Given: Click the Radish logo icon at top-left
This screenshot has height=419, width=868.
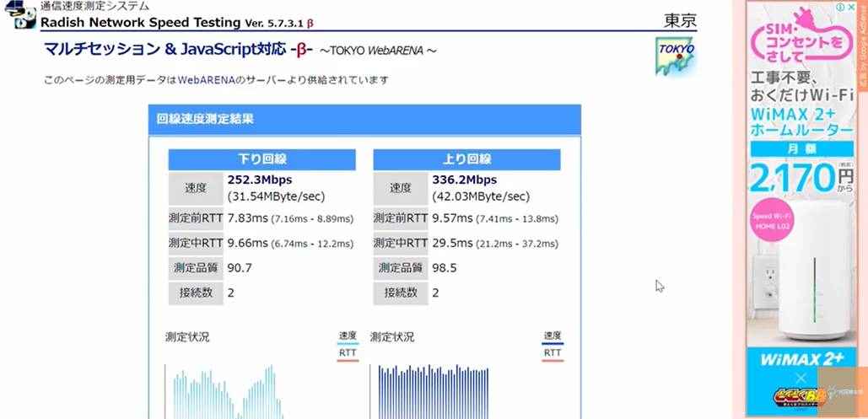Looking at the screenshot, I should (19, 15).
